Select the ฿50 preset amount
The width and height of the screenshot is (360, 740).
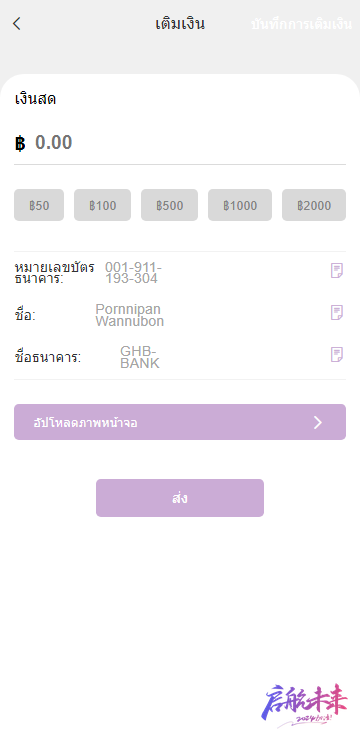coord(39,205)
